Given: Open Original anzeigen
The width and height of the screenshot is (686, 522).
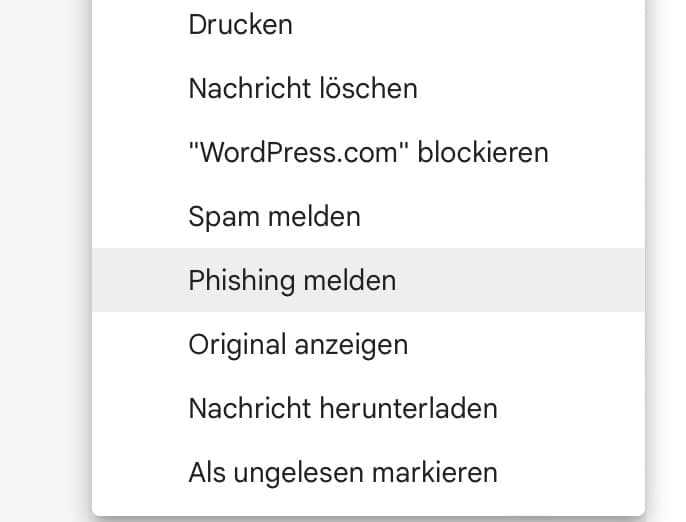Looking at the screenshot, I should pyautogui.click(x=298, y=345).
